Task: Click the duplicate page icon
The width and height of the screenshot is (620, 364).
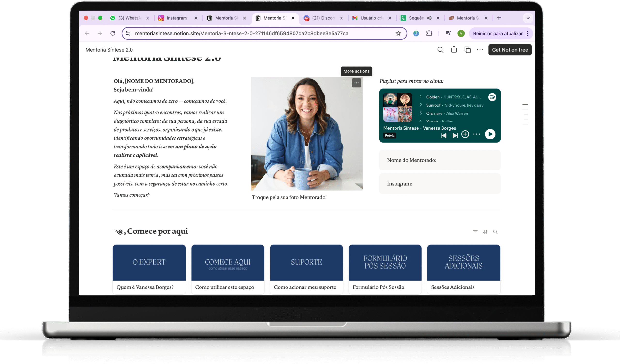Action: coord(467,50)
